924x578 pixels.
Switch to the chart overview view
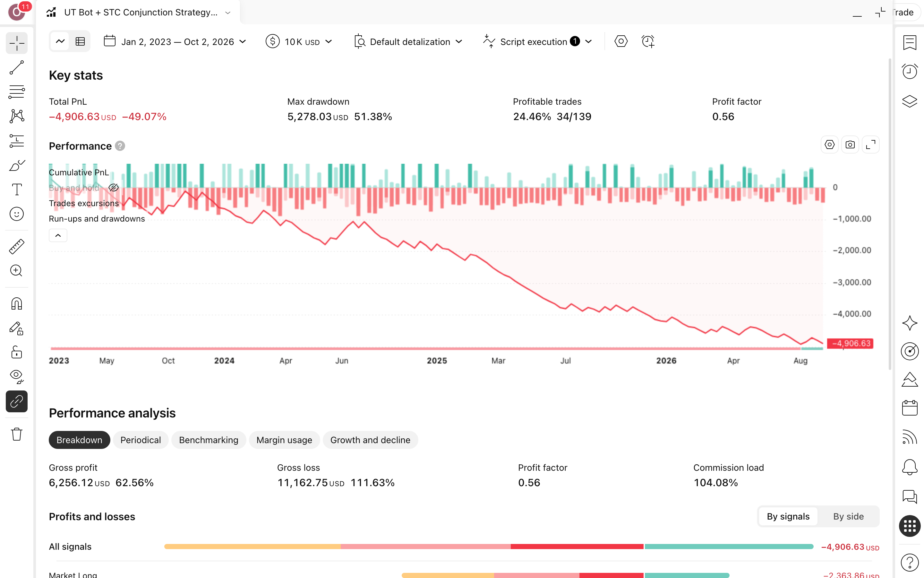point(60,41)
